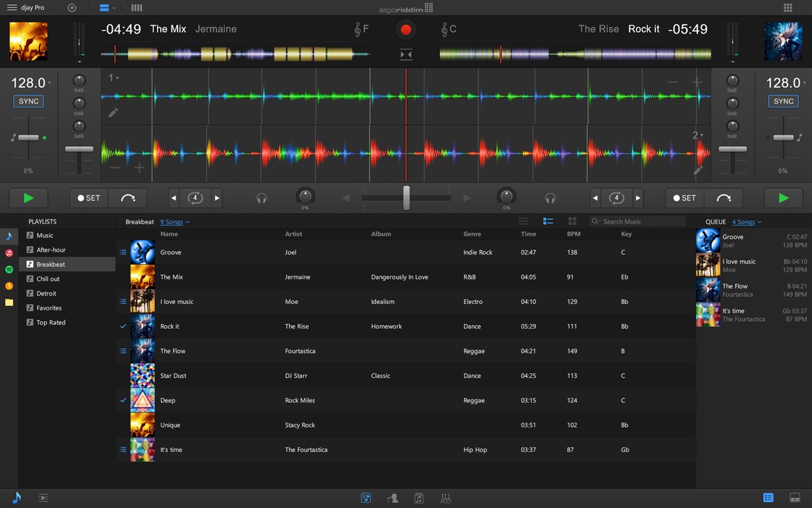812x508 pixels.
Task: Open the 9 Songs dropdown above the track list
Action: [x=174, y=221]
